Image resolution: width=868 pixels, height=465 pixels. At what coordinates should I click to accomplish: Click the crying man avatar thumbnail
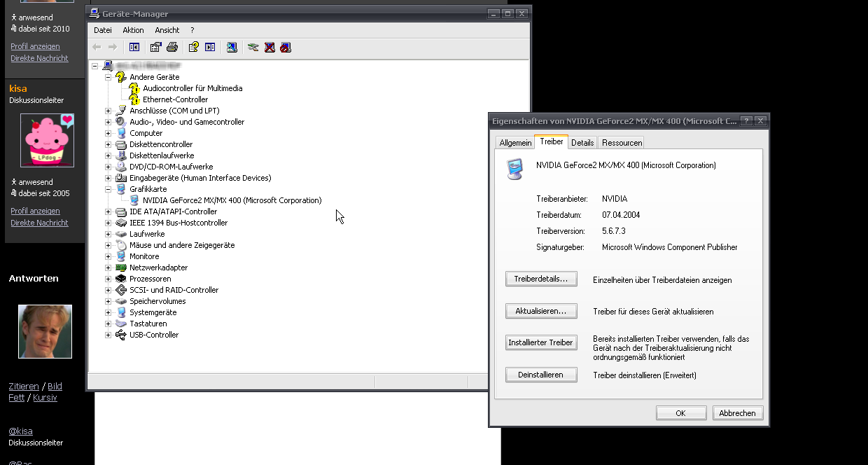coord(45,331)
